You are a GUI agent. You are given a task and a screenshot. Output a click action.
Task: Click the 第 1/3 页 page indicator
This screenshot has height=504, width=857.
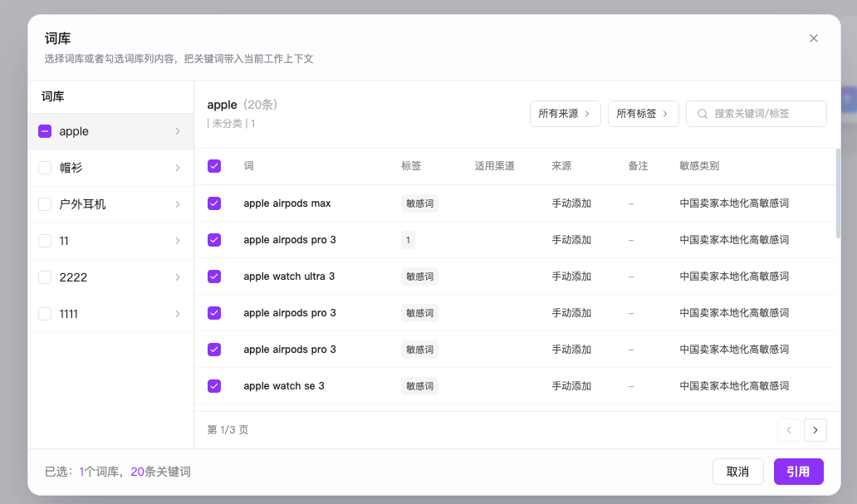(228, 430)
